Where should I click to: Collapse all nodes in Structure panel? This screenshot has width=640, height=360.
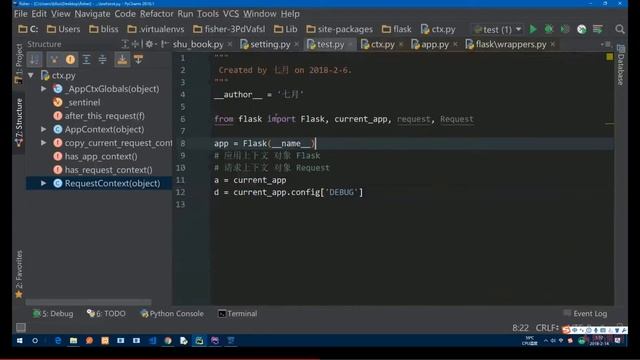click(x=102, y=60)
